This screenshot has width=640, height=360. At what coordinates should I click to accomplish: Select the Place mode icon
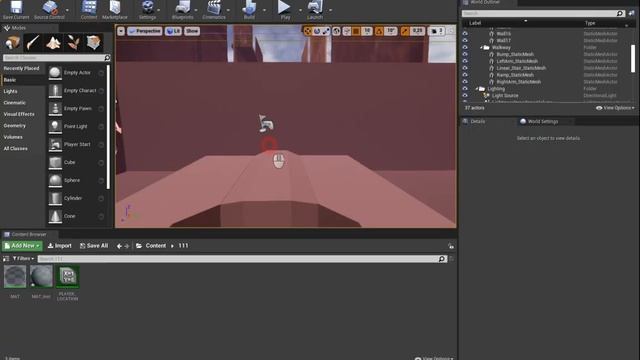tap(13, 42)
